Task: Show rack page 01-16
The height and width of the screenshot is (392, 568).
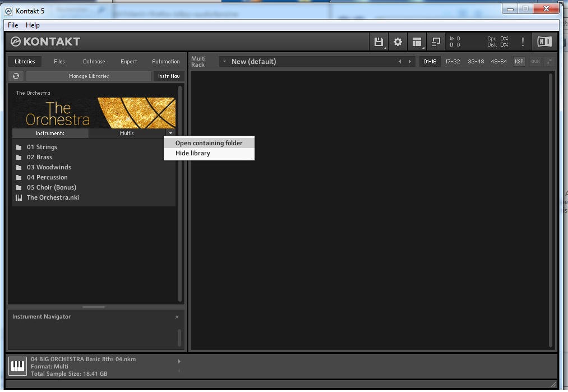Action: (x=430, y=62)
